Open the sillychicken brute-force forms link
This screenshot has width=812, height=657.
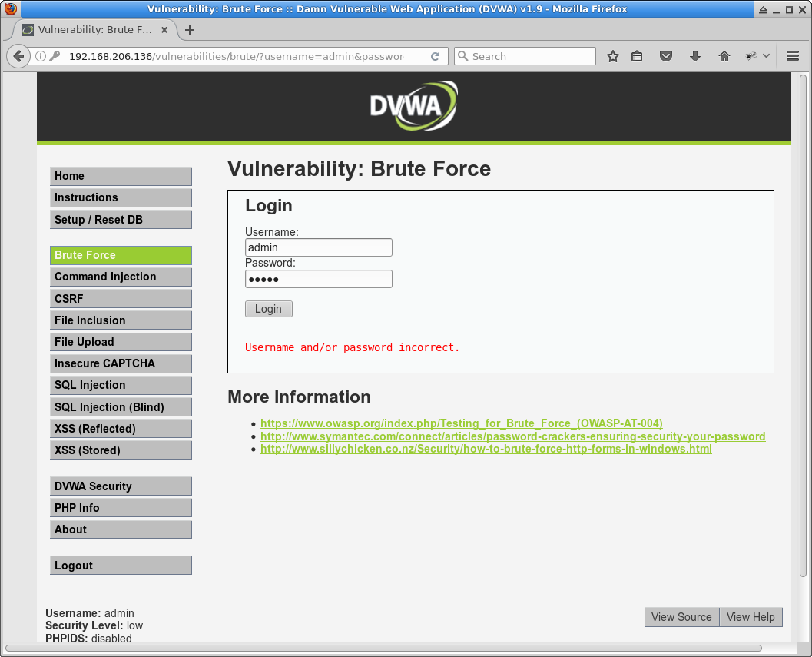click(486, 449)
